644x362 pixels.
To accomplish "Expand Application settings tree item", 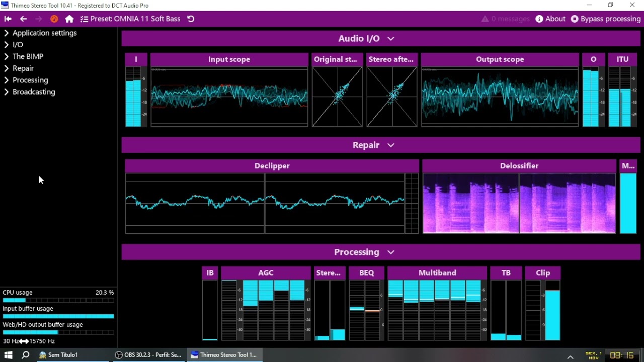I will point(40,33).
